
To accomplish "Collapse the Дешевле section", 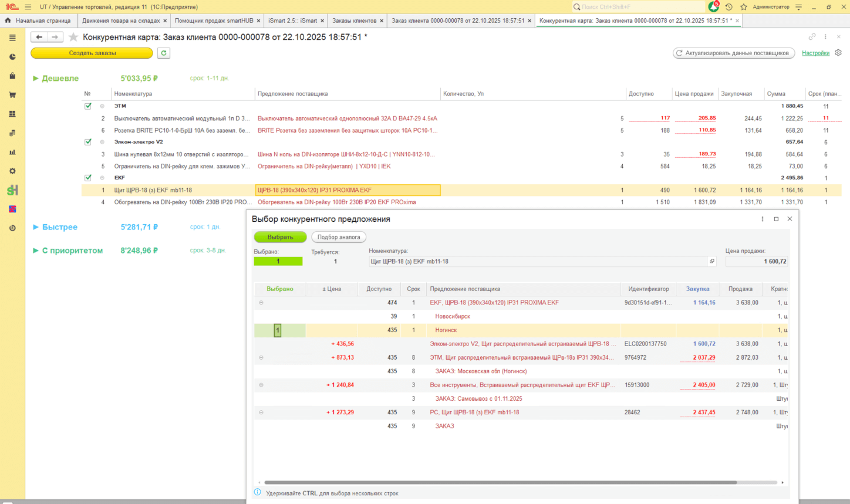I will click(x=36, y=79).
